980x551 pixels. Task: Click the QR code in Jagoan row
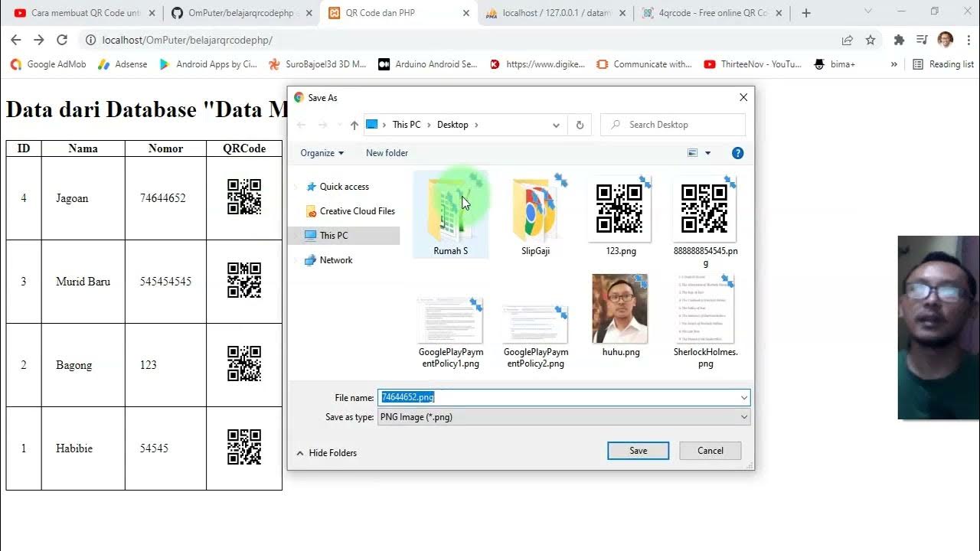[x=244, y=197]
